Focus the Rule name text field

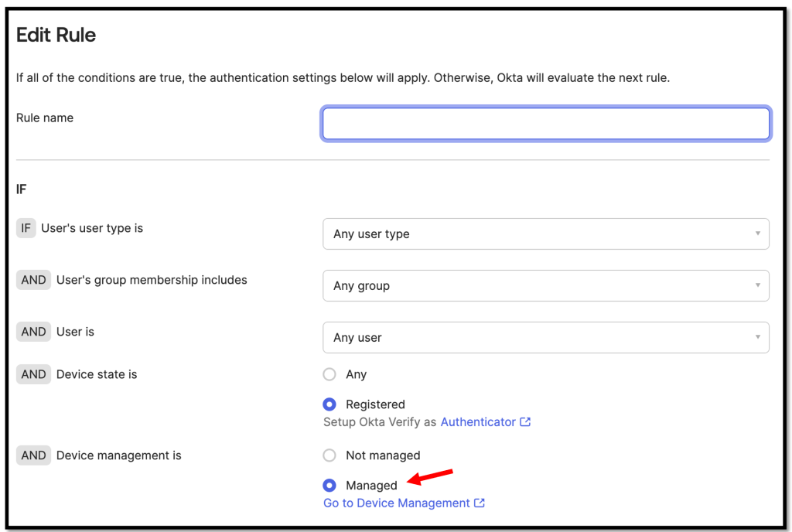[545, 124]
